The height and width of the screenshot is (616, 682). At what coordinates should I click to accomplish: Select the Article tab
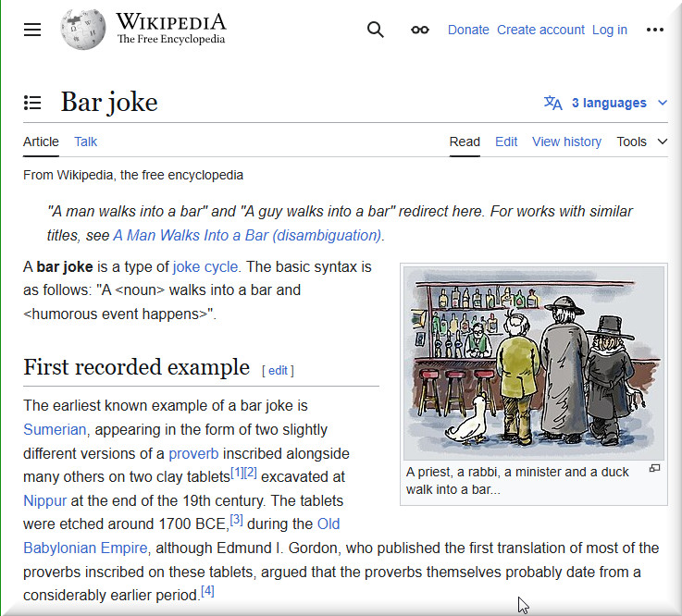[x=41, y=142]
